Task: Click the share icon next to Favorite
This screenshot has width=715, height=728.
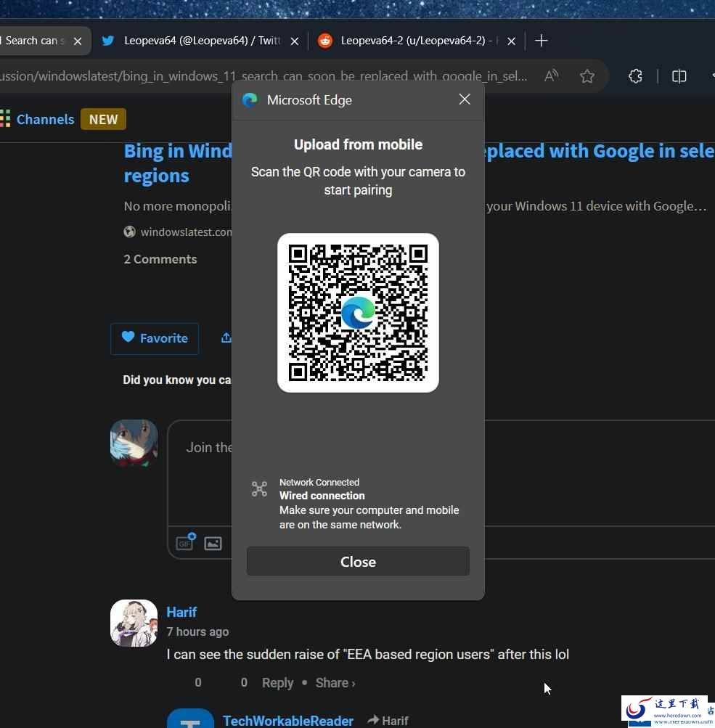Action: pos(226,338)
